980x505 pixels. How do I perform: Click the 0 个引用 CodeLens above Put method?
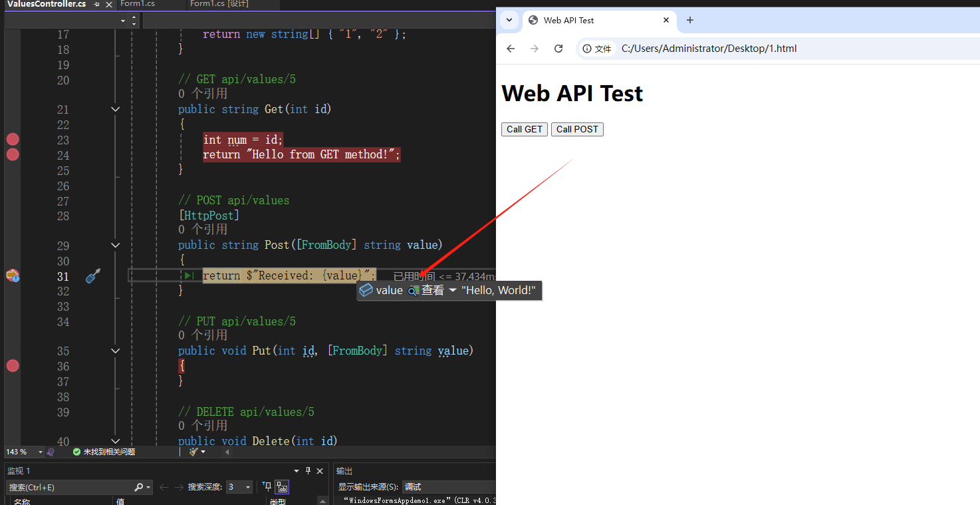point(203,335)
